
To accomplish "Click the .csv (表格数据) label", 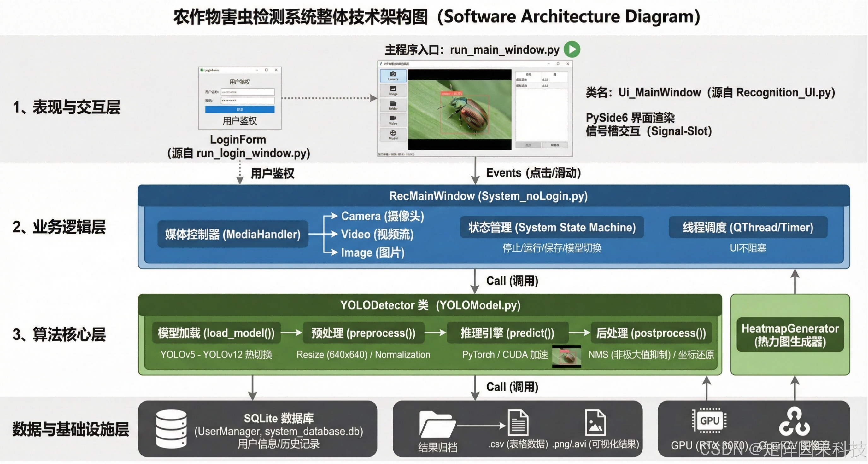I will click(x=518, y=444).
